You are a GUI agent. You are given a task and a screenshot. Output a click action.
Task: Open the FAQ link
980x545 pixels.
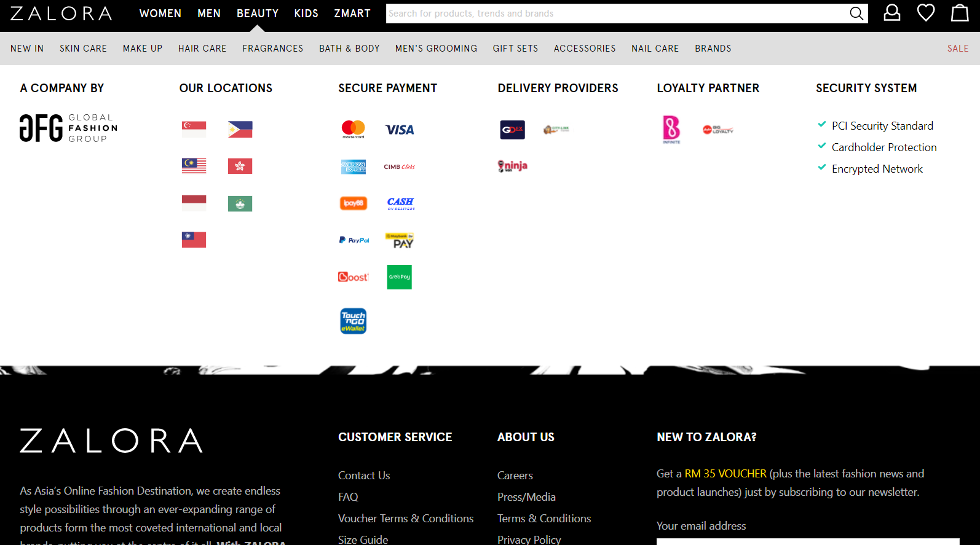(348, 497)
